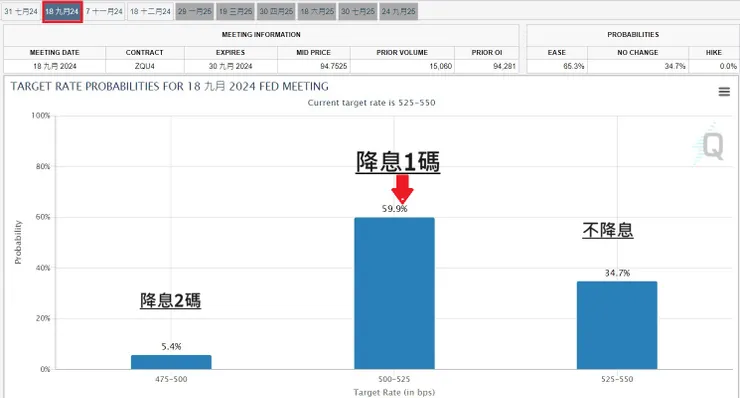Click the HIKE column header
This screenshot has width=740, height=398.
click(x=714, y=52)
